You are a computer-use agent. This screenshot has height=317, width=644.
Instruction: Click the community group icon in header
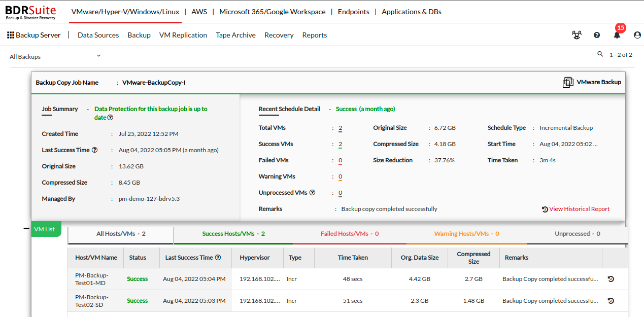[x=577, y=35]
